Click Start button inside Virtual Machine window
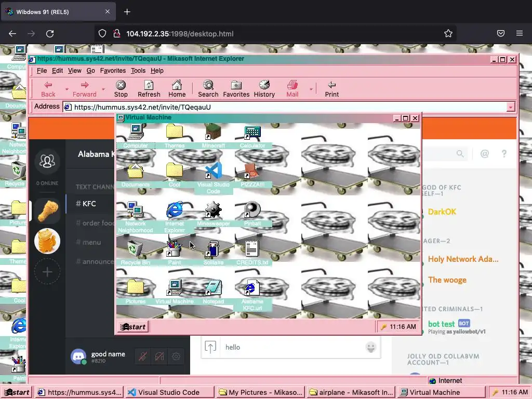 tap(134, 327)
